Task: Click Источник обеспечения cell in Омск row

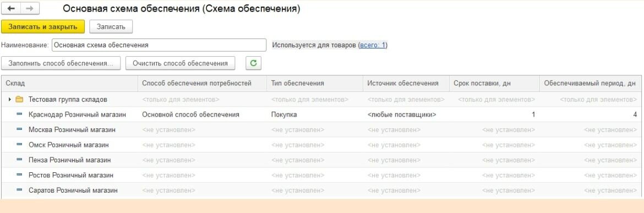Action: [406, 145]
